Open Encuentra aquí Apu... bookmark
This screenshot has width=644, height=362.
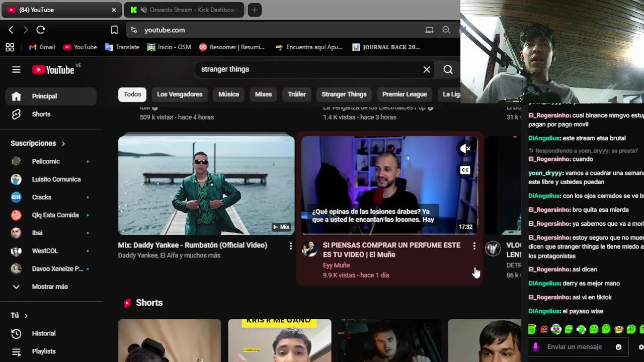point(309,47)
